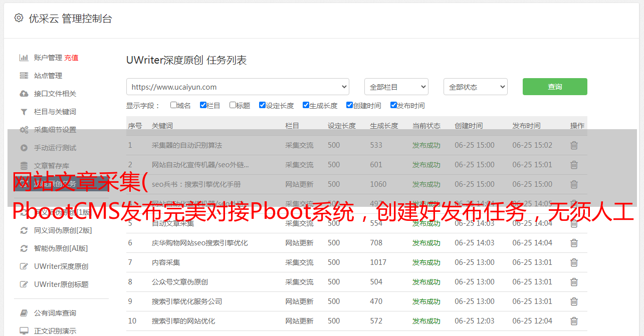The width and height of the screenshot is (644, 336).
Task: Delete the 采集器的自动识别算法 task with trash icon
Action: (574, 145)
